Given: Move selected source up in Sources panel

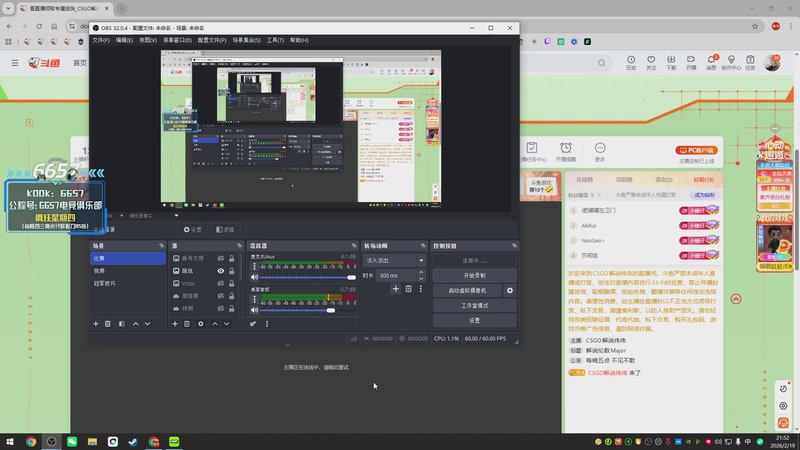Looking at the screenshot, I should [x=215, y=324].
